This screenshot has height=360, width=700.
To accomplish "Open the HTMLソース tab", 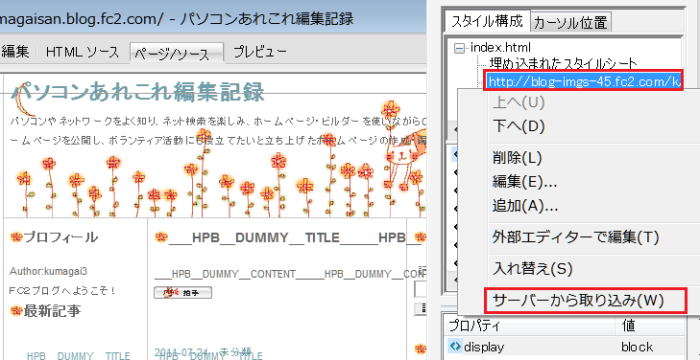I will pos(82,52).
